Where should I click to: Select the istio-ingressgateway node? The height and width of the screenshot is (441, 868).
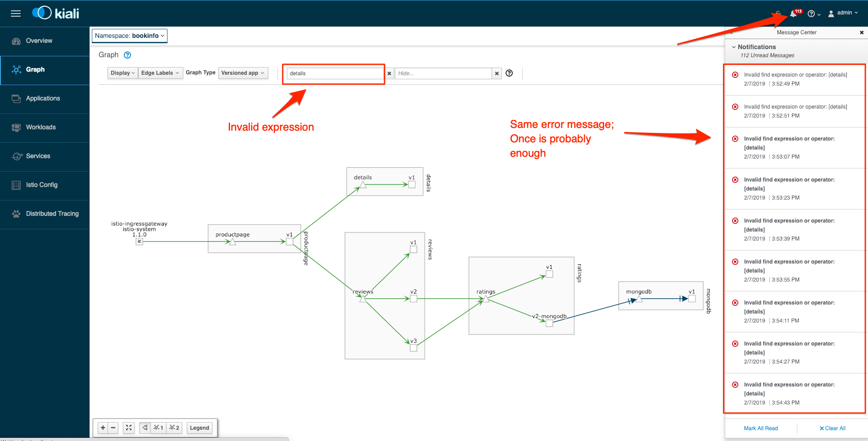pos(140,242)
